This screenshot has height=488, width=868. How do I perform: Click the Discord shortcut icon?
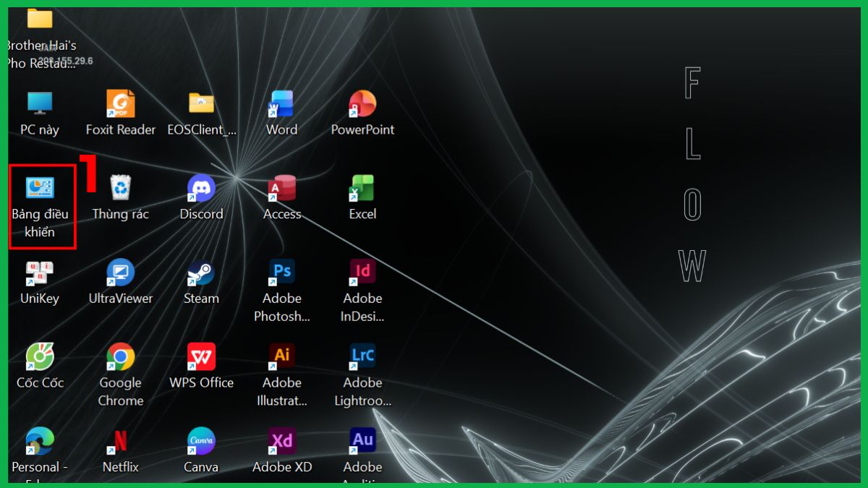coord(201,188)
